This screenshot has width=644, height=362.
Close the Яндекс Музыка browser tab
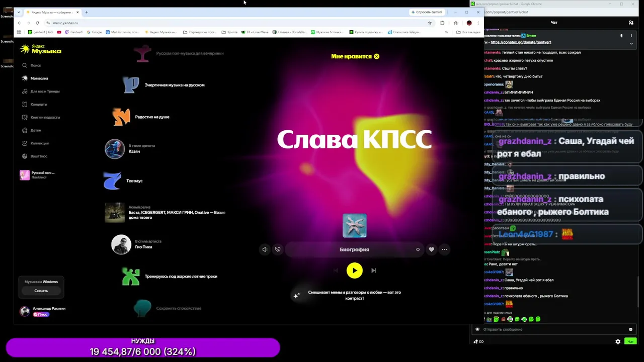click(77, 12)
